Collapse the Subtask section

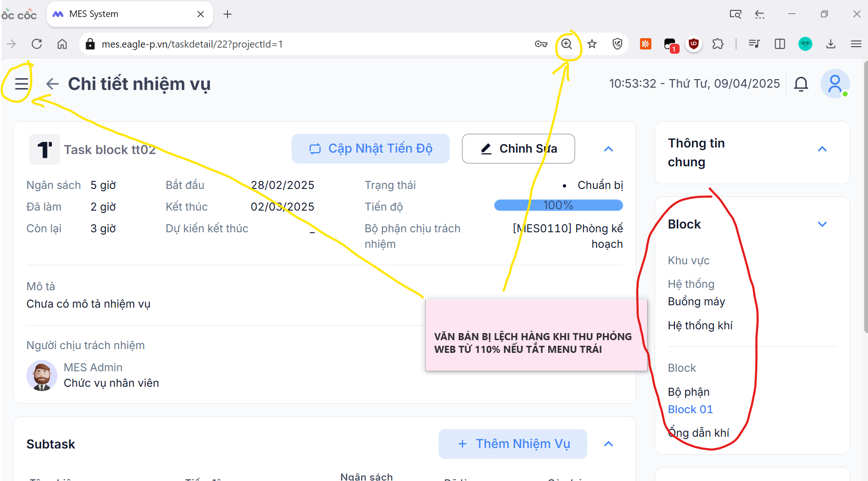[608, 444]
